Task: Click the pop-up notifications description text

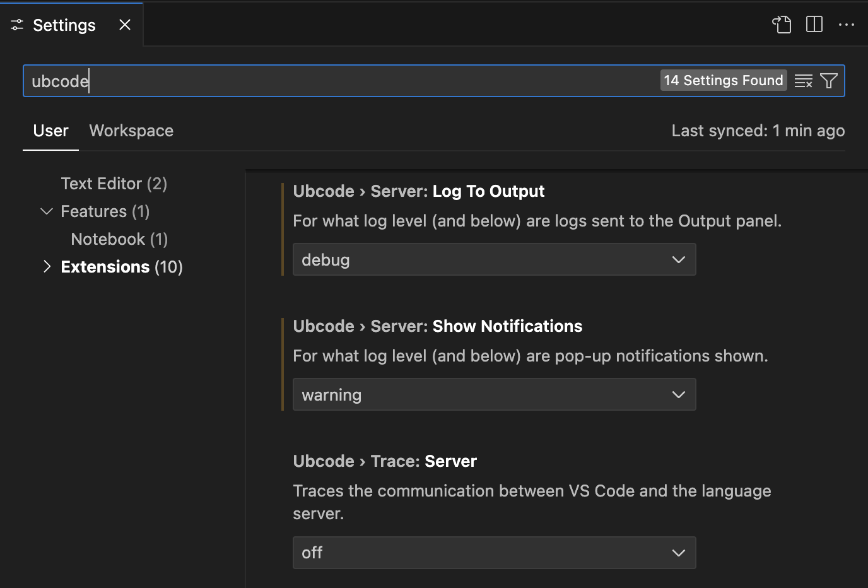Action: click(x=531, y=356)
